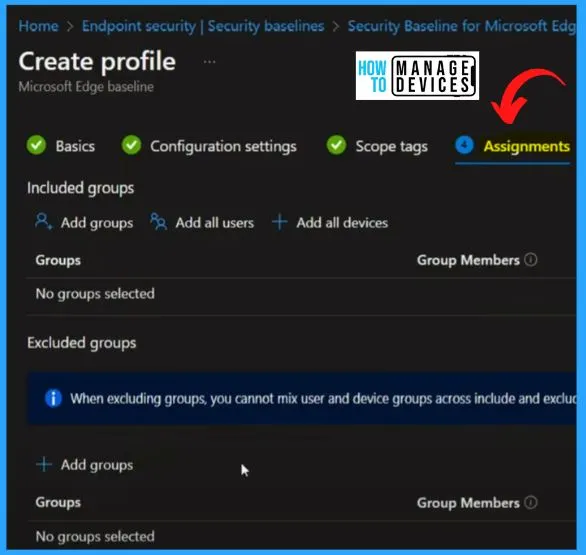This screenshot has width=586, height=555.
Task: Click Group Members header in Included groups table
Action: pyautogui.click(x=468, y=260)
